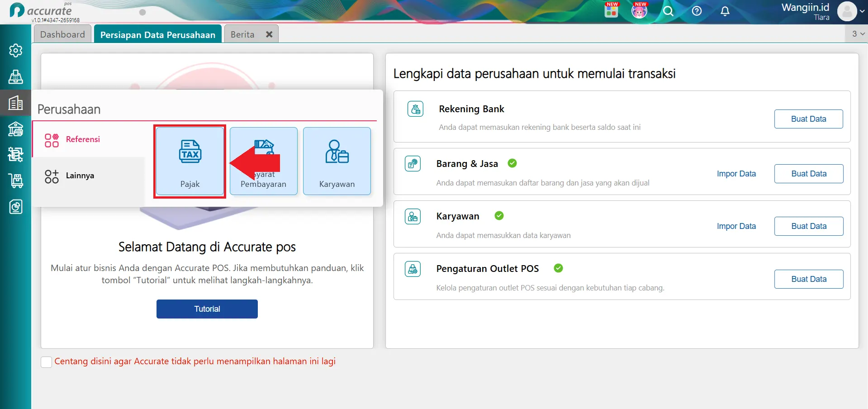The image size is (868, 409).
Task: Switch to the Berita tab
Action: (x=242, y=34)
